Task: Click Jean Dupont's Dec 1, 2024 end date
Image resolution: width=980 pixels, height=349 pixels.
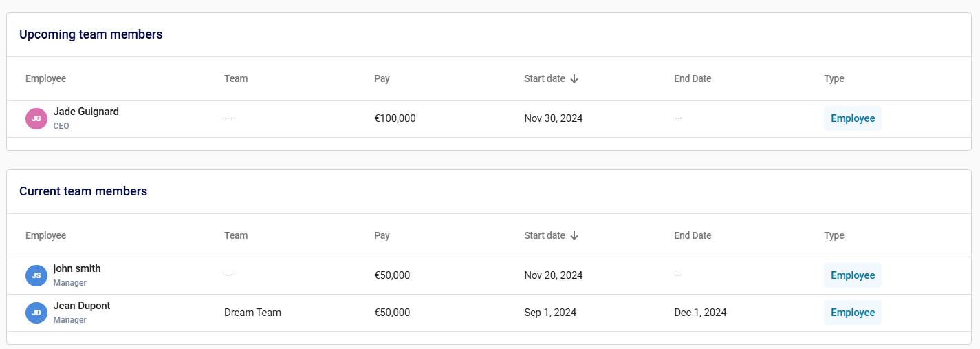Action: click(x=700, y=313)
